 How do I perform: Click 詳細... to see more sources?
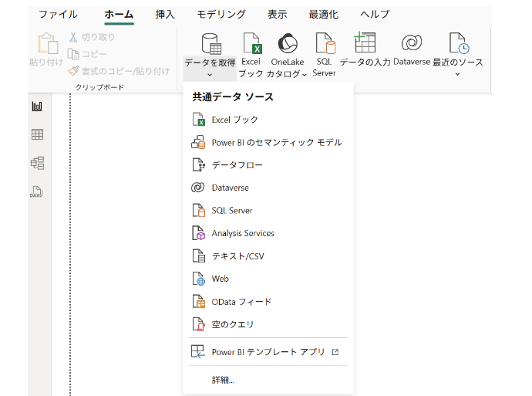223,380
